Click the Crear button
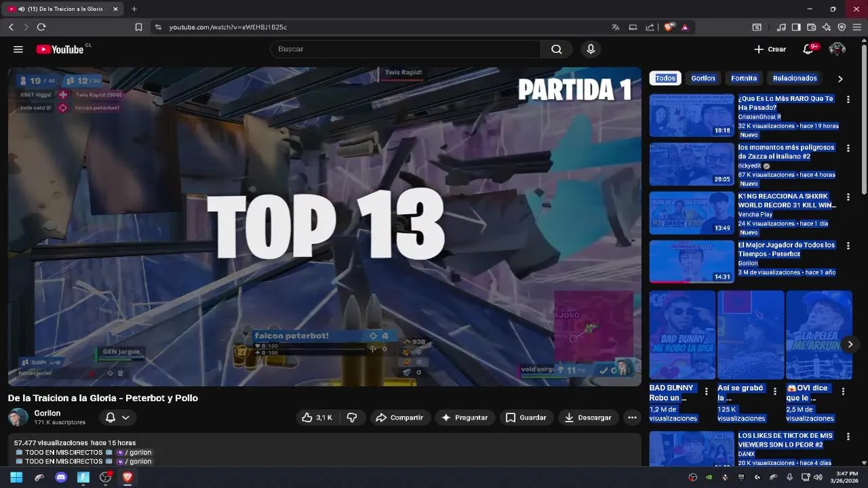Screen dimensions: 868x488 coord(770,49)
